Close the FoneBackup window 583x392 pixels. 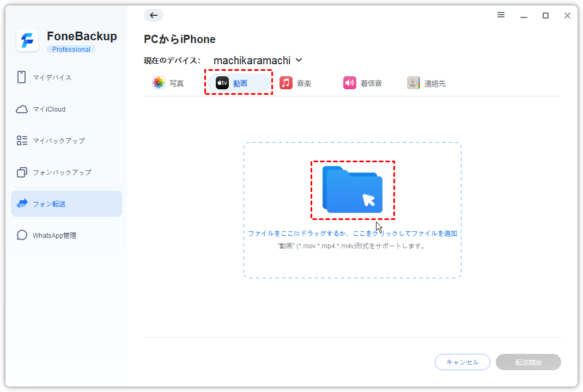point(567,15)
